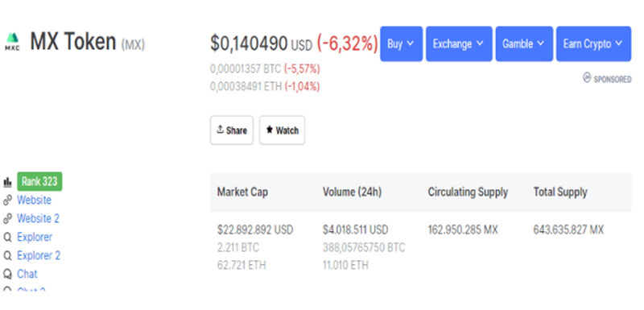Click the magnifier icon beside Explorer 2
This screenshot has height=310, width=644.
7,256
